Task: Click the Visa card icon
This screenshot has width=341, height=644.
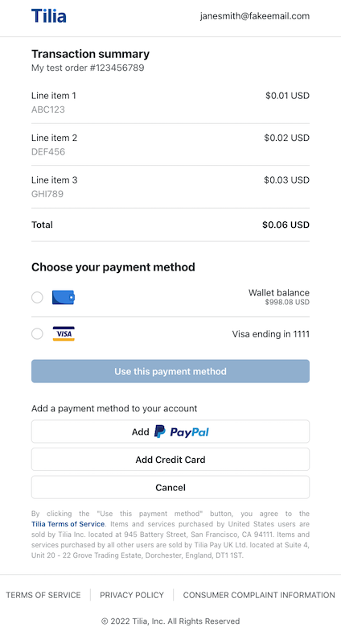Action: 64,334
